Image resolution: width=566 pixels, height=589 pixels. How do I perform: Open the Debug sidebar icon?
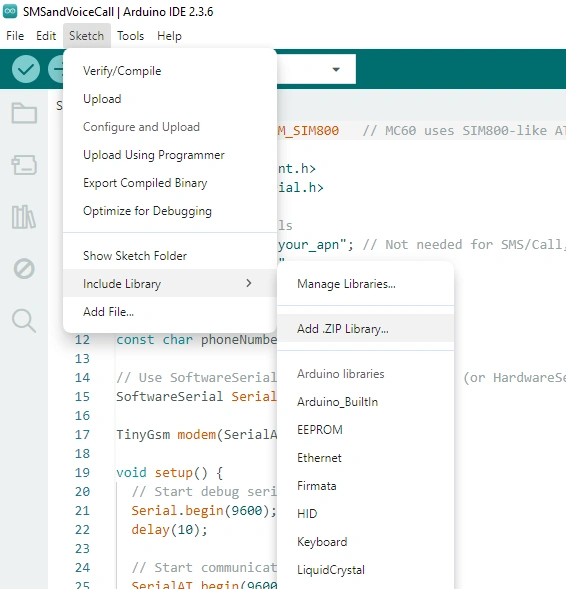(24, 269)
